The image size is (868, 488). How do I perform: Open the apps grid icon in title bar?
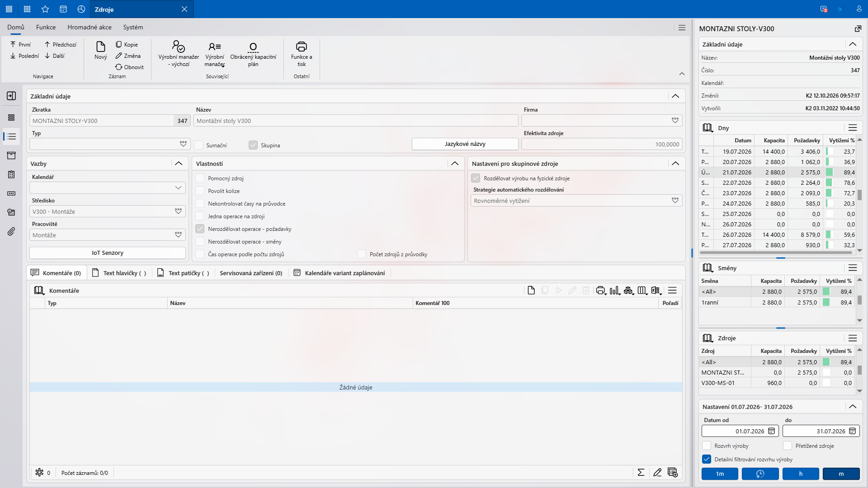(27, 9)
